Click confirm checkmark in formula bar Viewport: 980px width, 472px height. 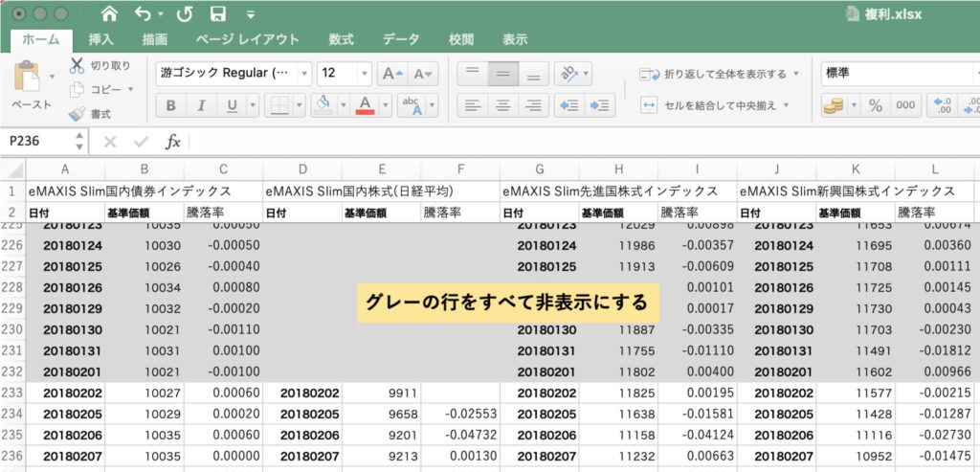[x=141, y=142]
